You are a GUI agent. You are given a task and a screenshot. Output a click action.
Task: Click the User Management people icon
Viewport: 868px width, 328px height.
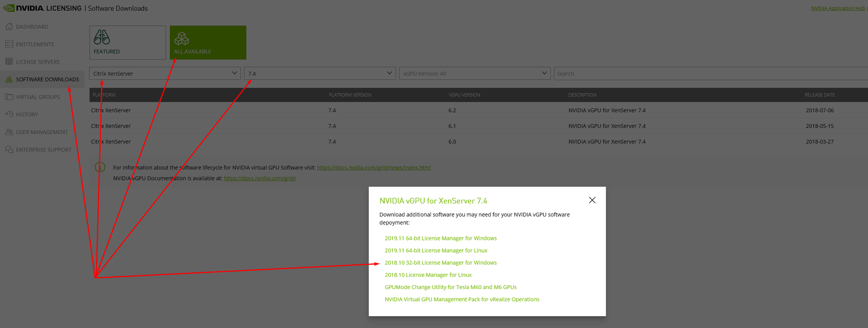(x=9, y=132)
